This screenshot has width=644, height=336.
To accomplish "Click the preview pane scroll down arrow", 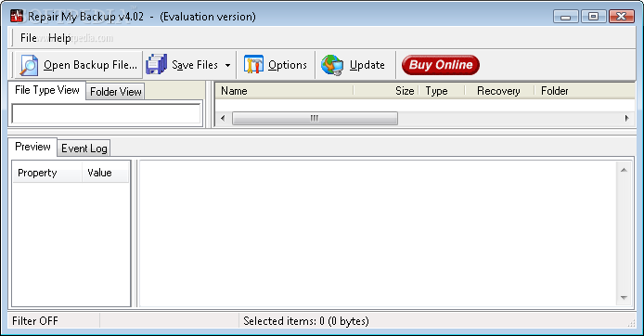I will pos(624,298).
